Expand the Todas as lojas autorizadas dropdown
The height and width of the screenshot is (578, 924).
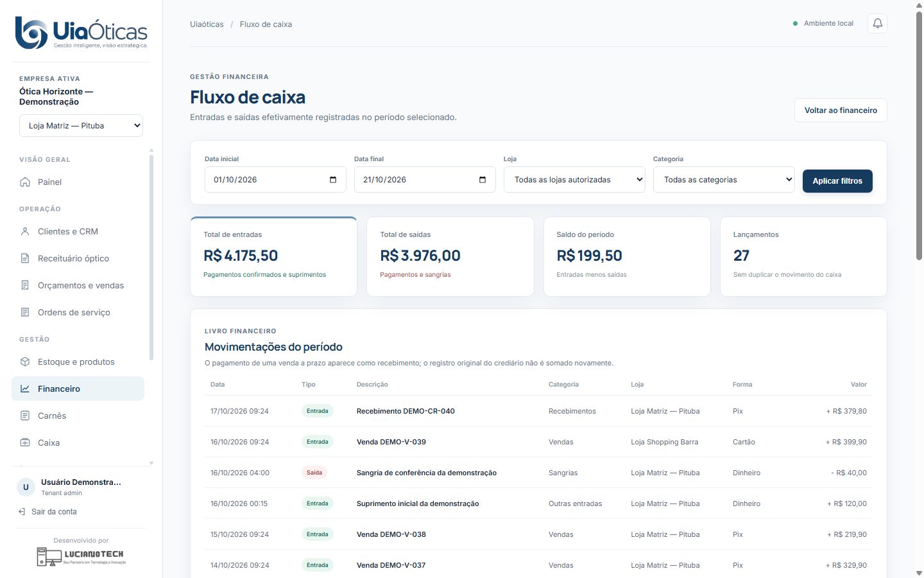coord(574,180)
